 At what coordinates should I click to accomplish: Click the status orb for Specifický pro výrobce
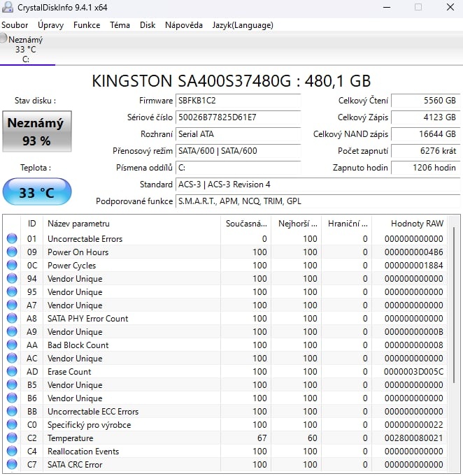[12, 425]
